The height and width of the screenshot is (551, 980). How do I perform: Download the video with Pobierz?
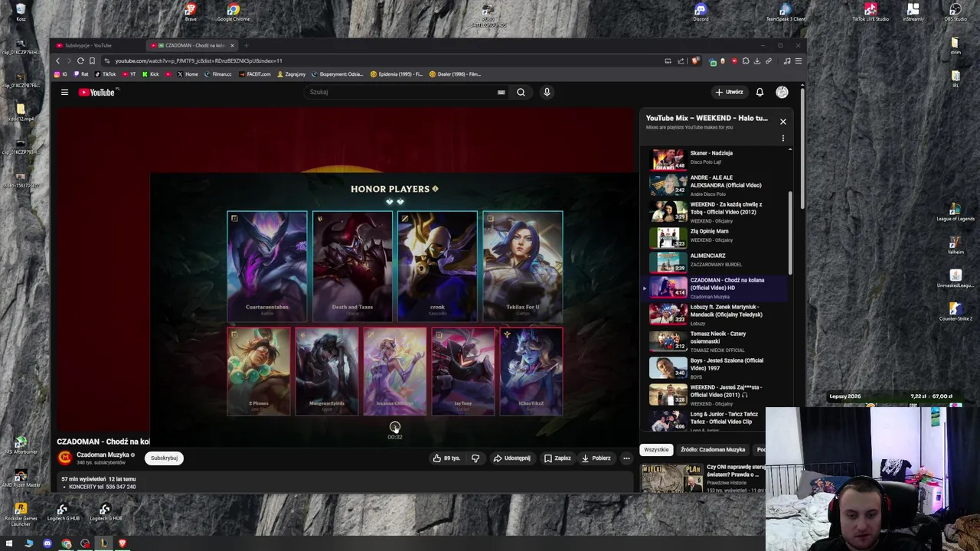click(x=596, y=458)
